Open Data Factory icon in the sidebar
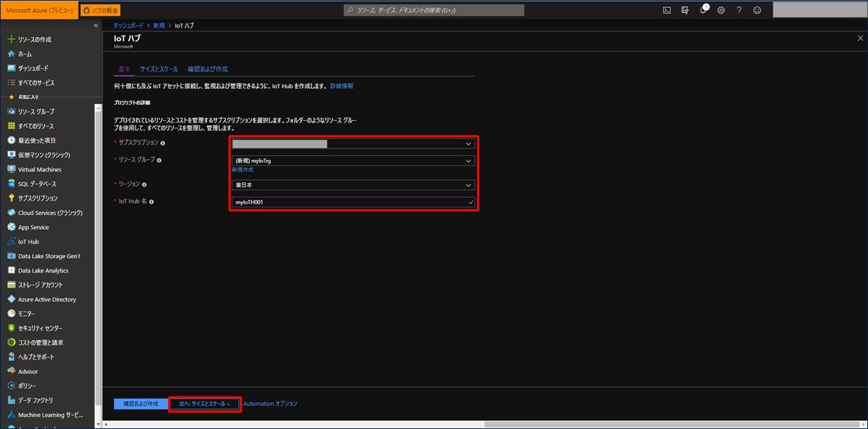 click(x=11, y=401)
